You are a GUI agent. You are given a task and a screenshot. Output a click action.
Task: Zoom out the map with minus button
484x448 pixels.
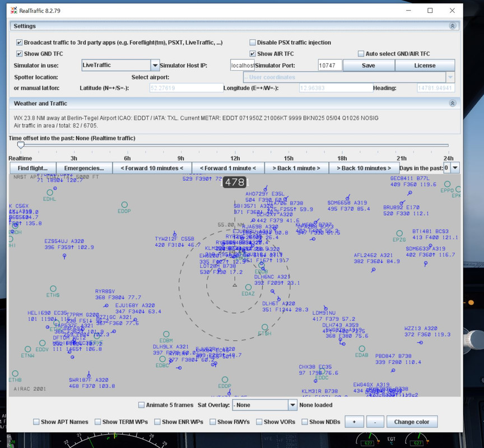pyautogui.click(x=375, y=422)
